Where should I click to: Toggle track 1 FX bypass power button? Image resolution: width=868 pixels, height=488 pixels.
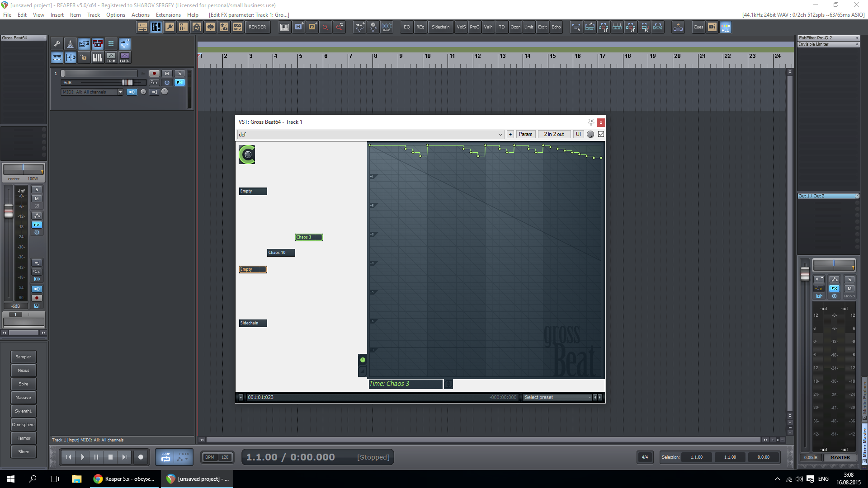coord(167,83)
